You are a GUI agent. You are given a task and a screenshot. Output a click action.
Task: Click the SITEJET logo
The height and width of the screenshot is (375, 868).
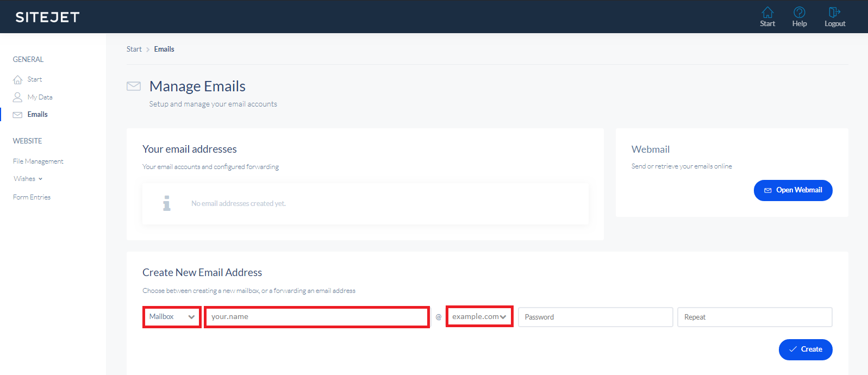[47, 17]
